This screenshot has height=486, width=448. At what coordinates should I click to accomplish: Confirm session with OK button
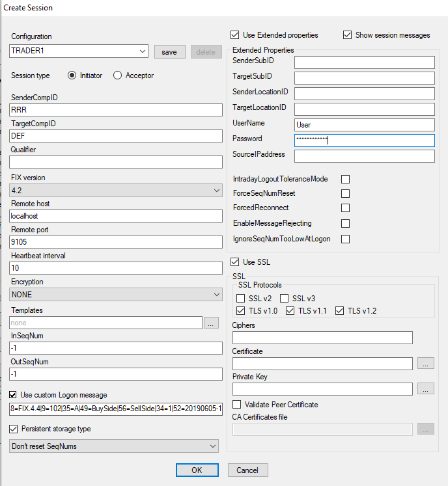(x=197, y=470)
